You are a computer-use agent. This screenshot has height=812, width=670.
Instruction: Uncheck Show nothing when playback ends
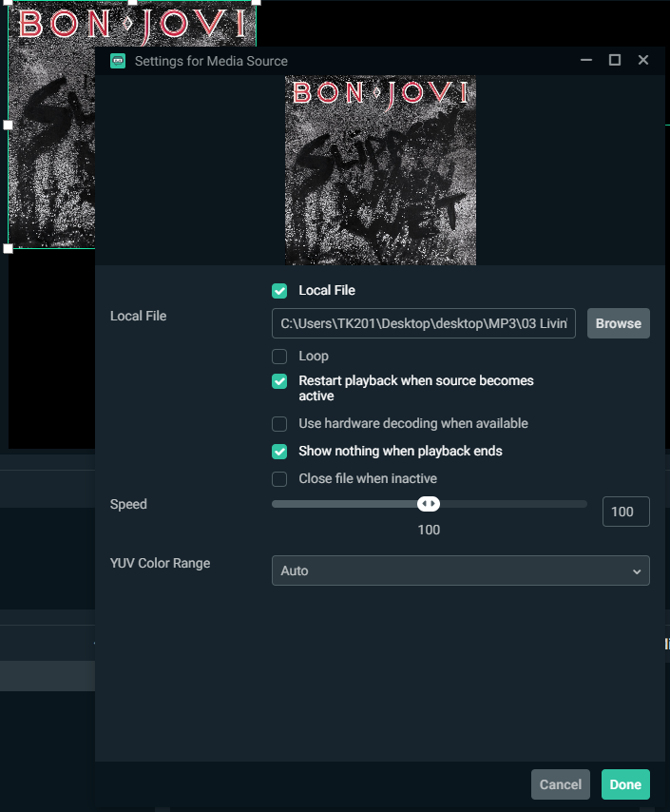tap(279, 452)
